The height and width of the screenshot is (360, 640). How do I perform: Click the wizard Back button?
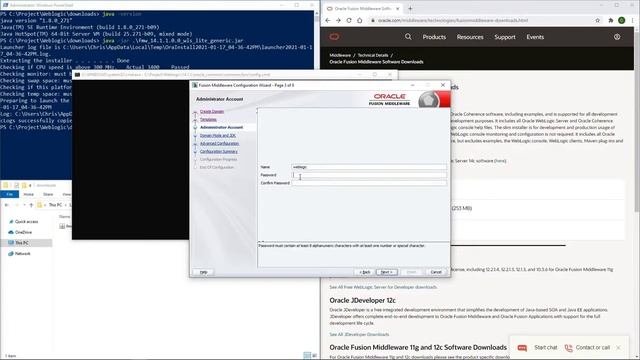click(x=365, y=272)
